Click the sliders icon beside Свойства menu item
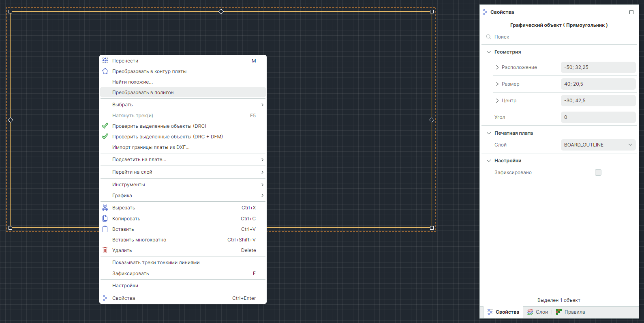 (x=105, y=298)
